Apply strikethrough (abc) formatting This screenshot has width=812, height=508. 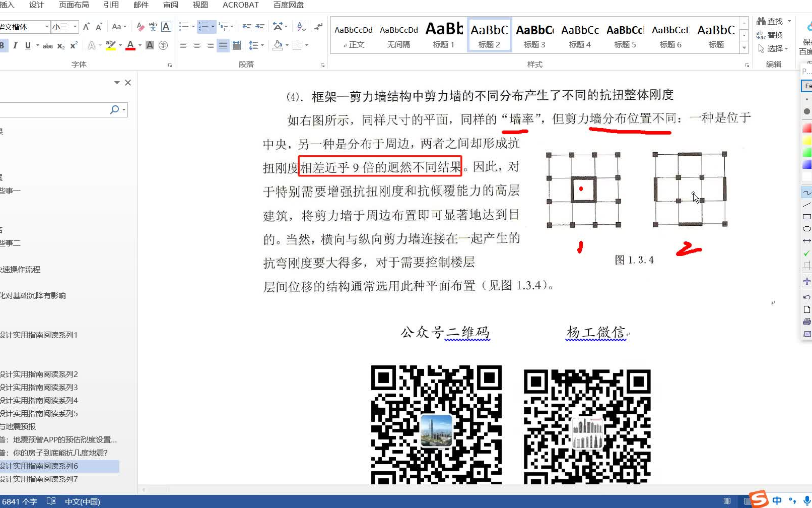click(48, 46)
